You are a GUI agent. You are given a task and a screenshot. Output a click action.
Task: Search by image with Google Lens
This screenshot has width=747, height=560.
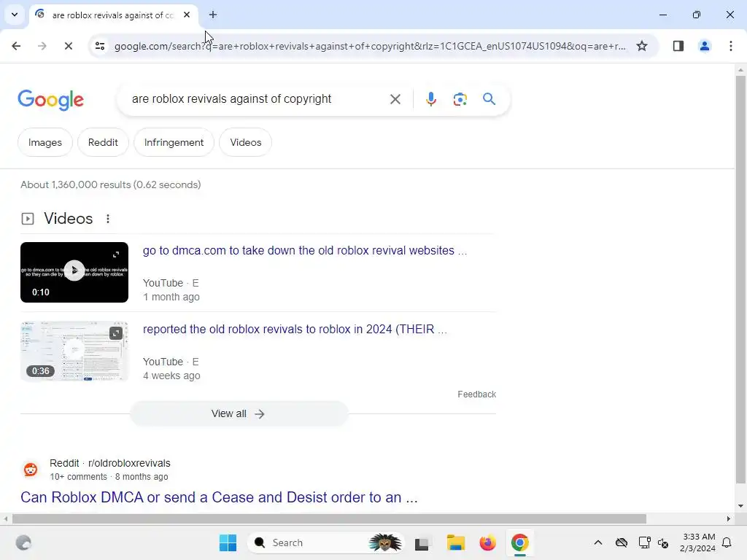pos(460,99)
